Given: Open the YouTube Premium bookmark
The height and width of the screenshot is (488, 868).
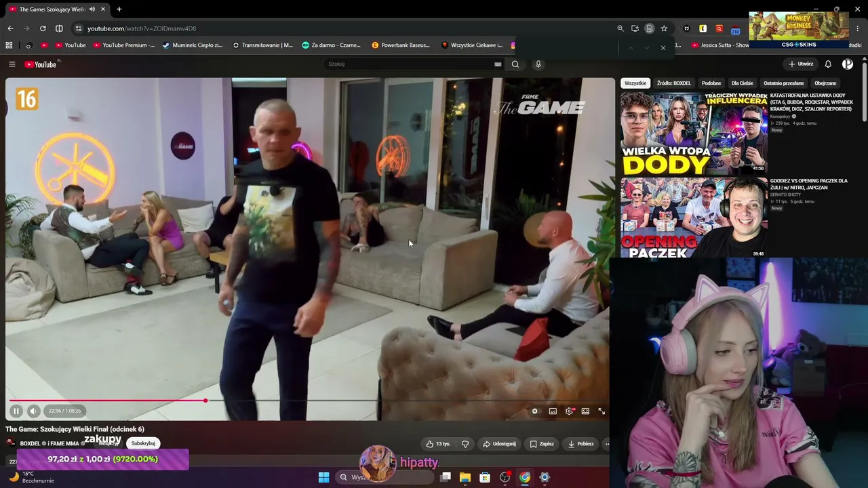Looking at the screenshot, I should (124, 45).
